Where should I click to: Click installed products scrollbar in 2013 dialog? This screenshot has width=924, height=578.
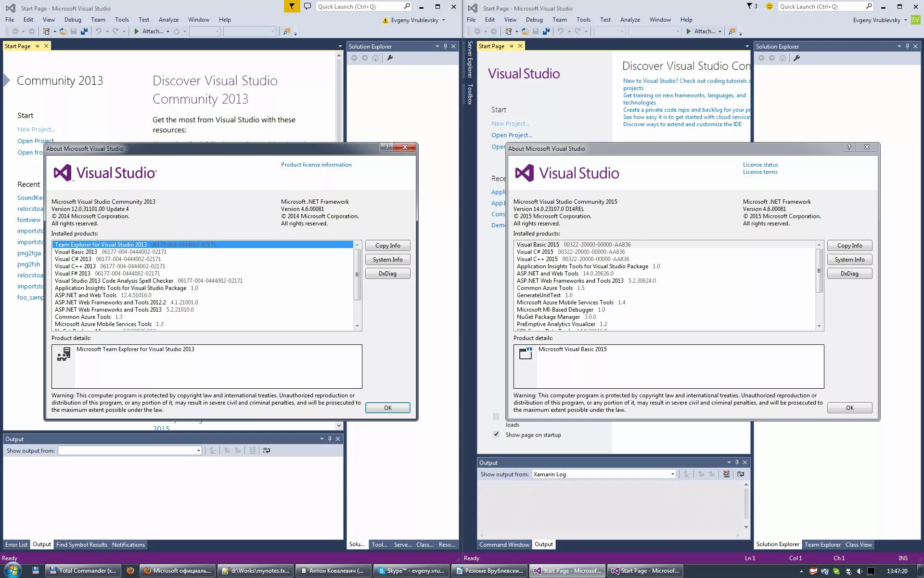coord(357,275)
